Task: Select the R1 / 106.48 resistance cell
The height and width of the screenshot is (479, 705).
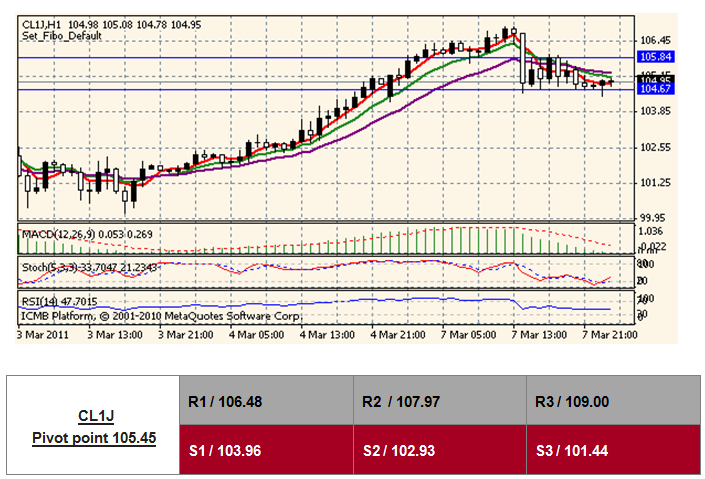Action: click(x=265, y=401)
